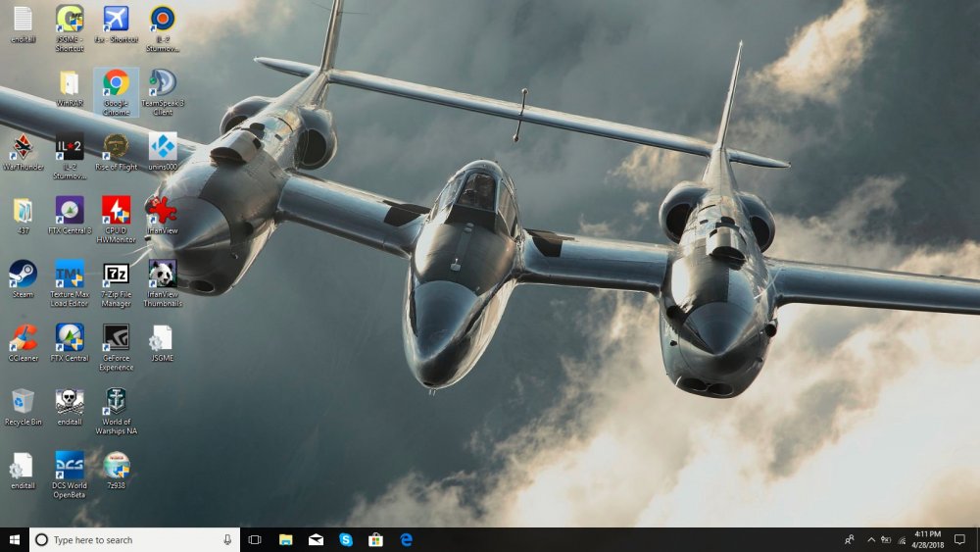This screenshot has width=980, height=552.
Task: Select the WinRAR folder icon
Action: 69,85
